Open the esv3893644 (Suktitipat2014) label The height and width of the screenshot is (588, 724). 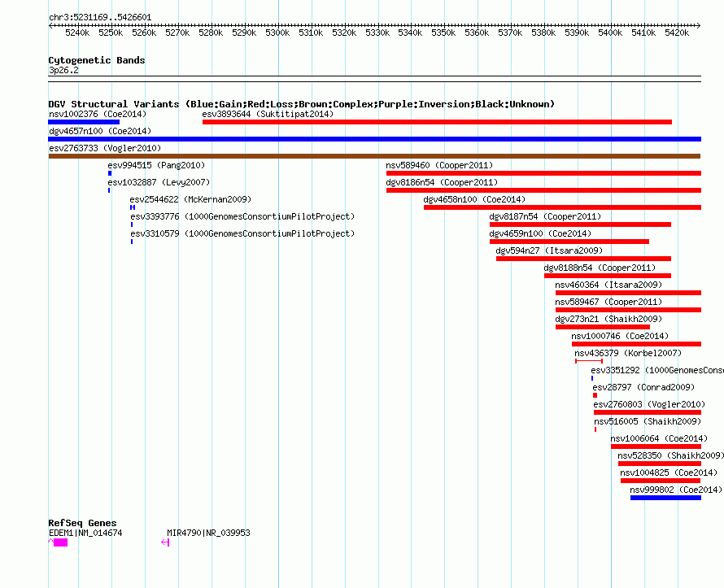[x=268, y=114]
